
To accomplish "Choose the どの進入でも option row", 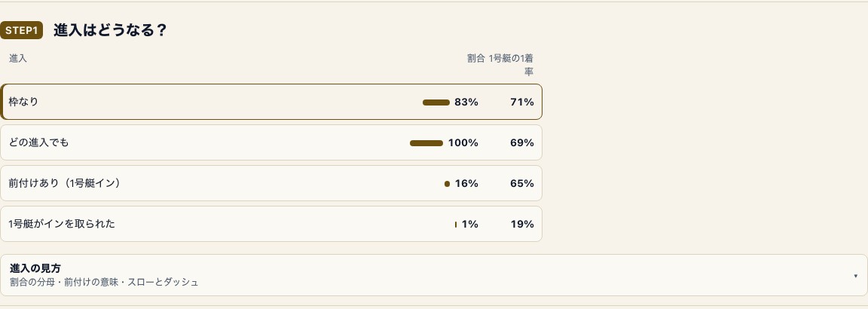I will [x=271, y=143].
